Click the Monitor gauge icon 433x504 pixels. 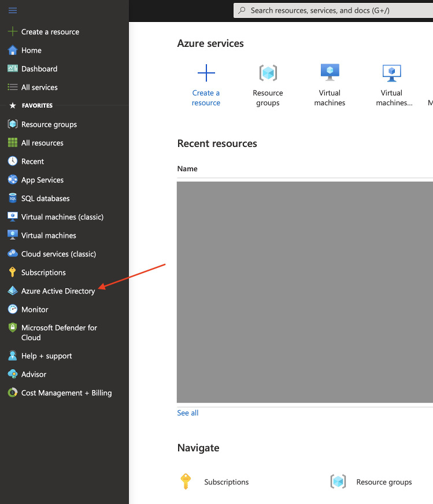point(13,309)
